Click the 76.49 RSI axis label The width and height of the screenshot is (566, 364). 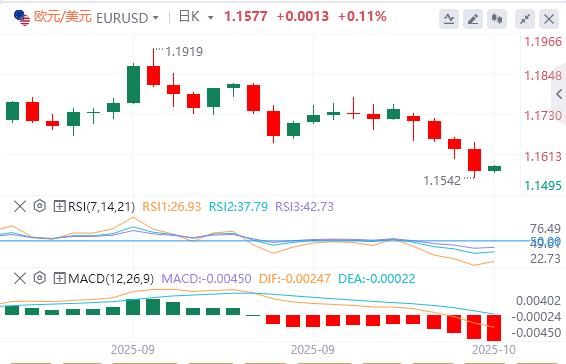pyautogui.click(x=545, y=229)
